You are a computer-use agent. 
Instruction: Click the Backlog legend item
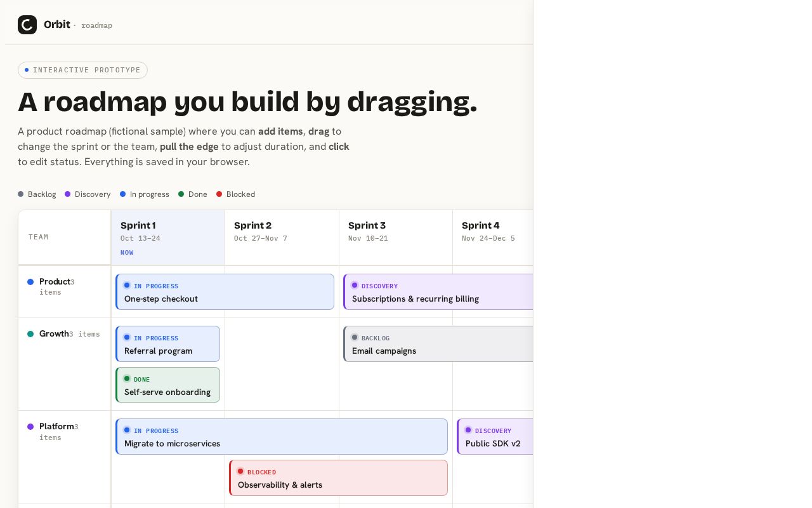(37, 194)
